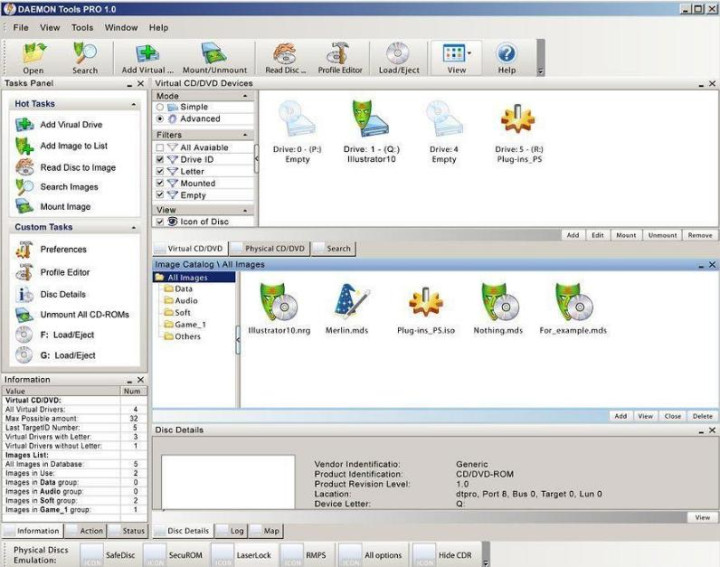The width and height of the screenshot is (720, 567).
Task: Switch to Physical CD/DVD tab
Action: click(x=270, y=248)
